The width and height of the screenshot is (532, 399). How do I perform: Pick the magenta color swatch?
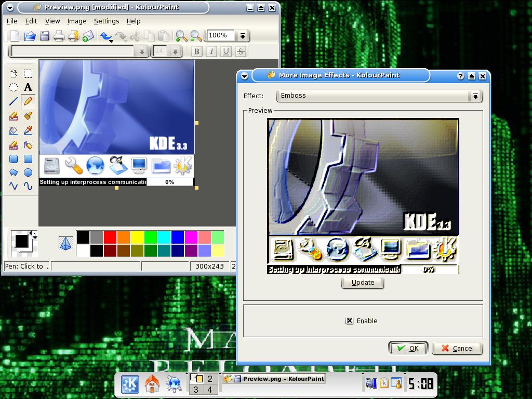click(191, 237)
